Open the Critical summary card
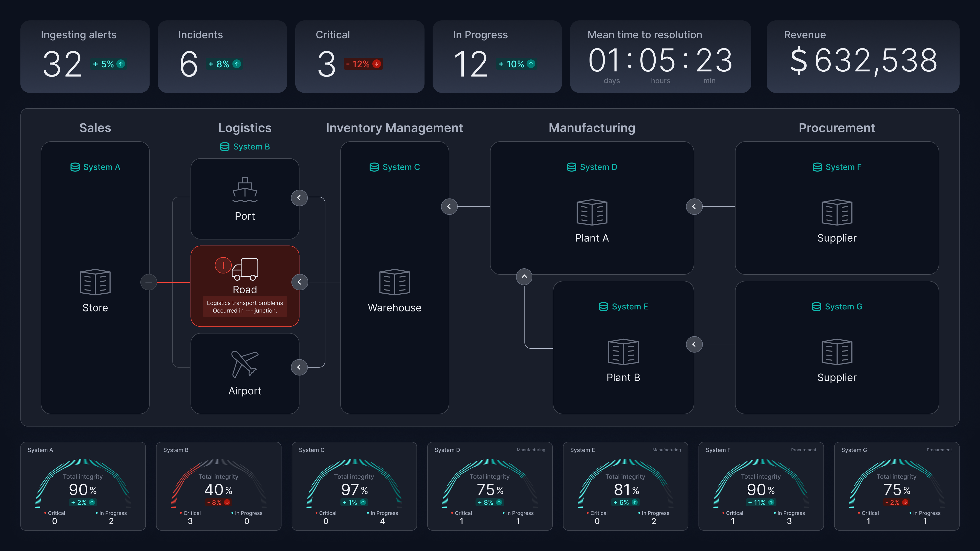 [360, 57]
